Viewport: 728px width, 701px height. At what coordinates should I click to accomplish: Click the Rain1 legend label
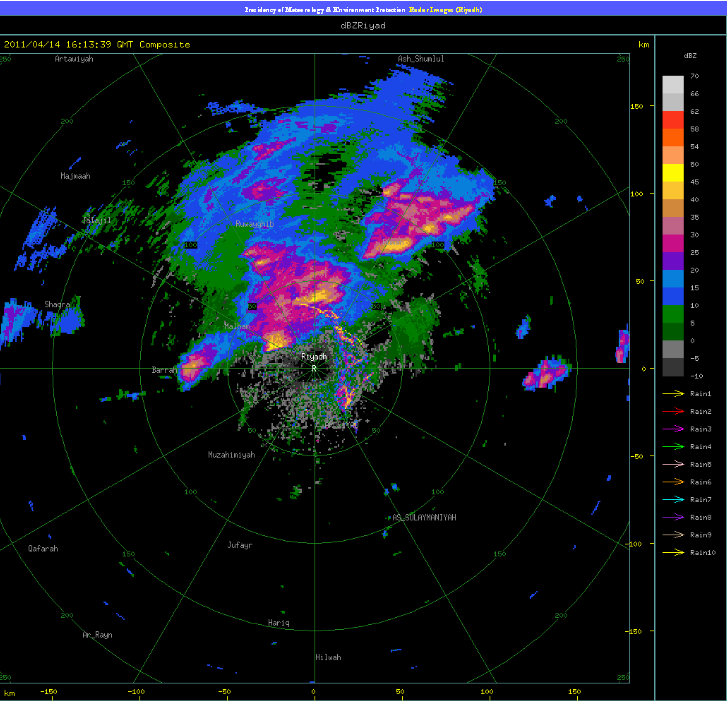tap(701, 394)
